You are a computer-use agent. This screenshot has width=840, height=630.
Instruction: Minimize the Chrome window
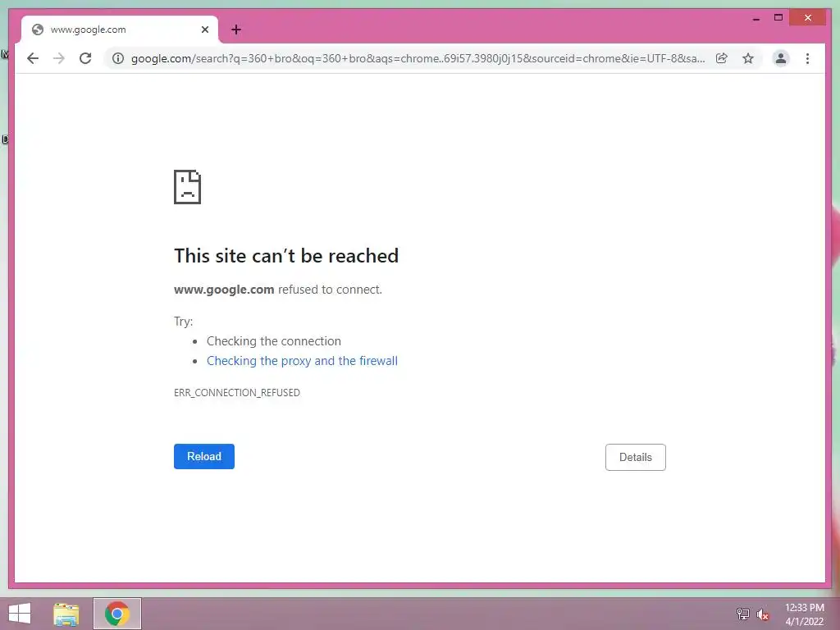[756, 19]
